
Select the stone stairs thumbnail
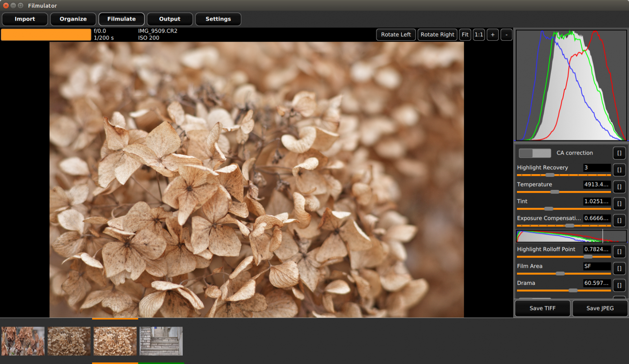161,341
